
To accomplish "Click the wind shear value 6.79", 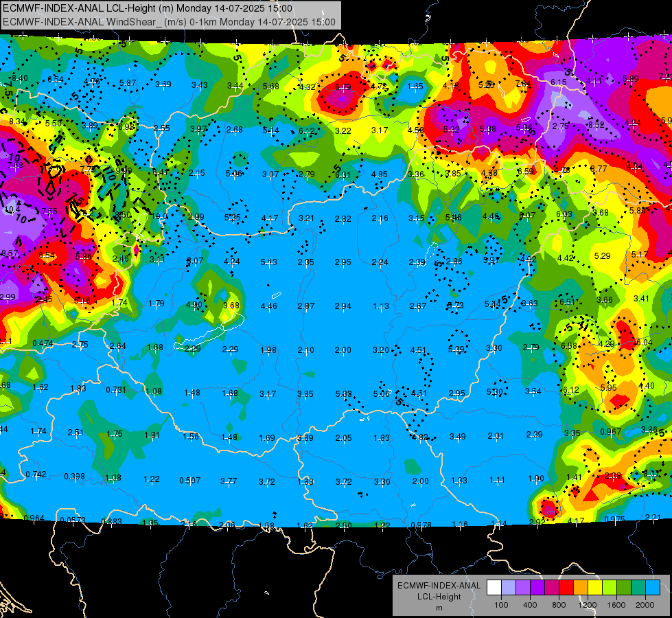I will (x=343, y=87).
